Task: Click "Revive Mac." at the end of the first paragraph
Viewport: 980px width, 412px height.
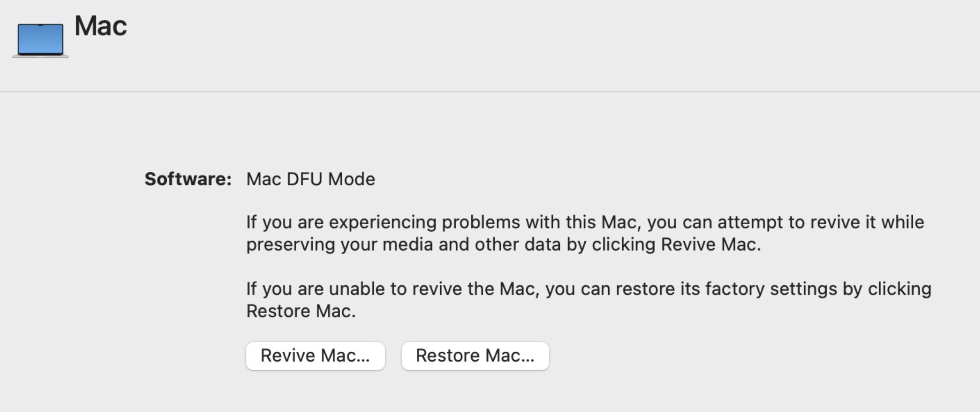Action: coord(711,244)
